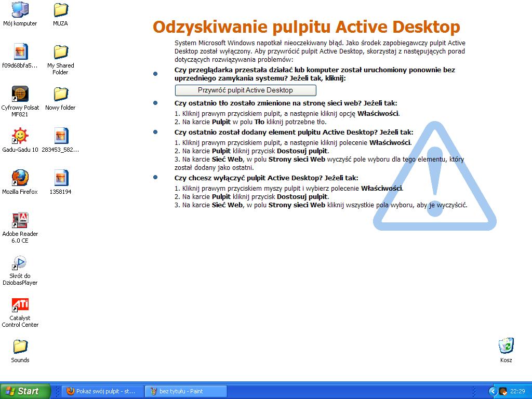Click the tray icon beside the clock
532x399 pixels.
[x=503, y=392]
